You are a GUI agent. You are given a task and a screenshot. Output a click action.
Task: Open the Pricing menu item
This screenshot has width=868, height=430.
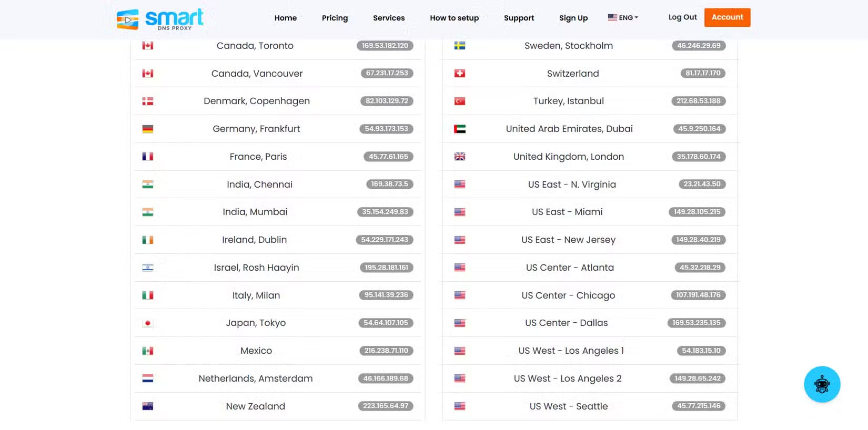tap(335, 18)
